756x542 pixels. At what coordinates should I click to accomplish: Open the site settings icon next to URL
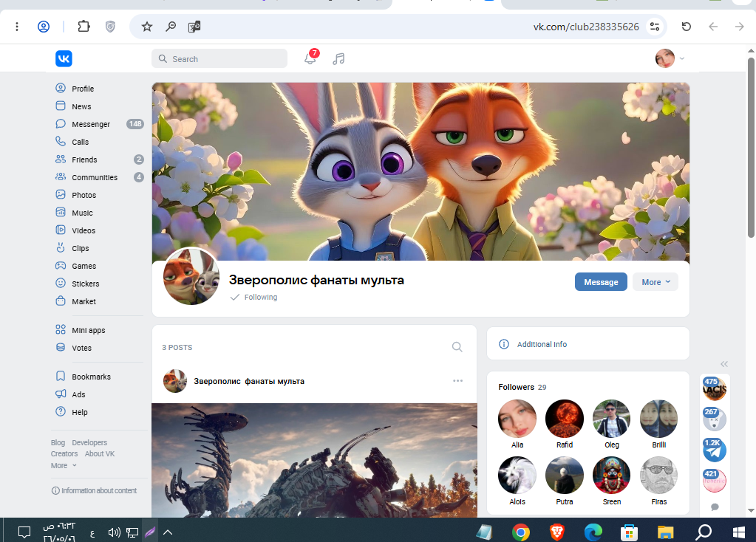click(654, 27)
